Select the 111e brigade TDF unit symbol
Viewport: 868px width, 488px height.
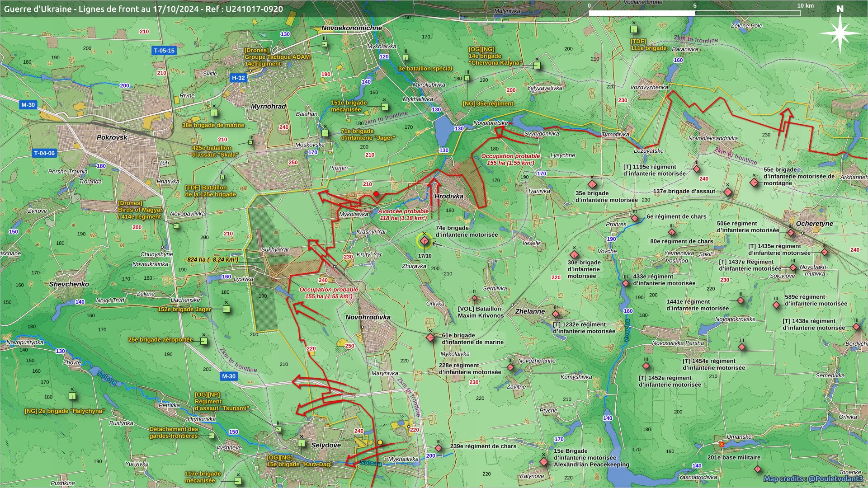pos(634,29)
